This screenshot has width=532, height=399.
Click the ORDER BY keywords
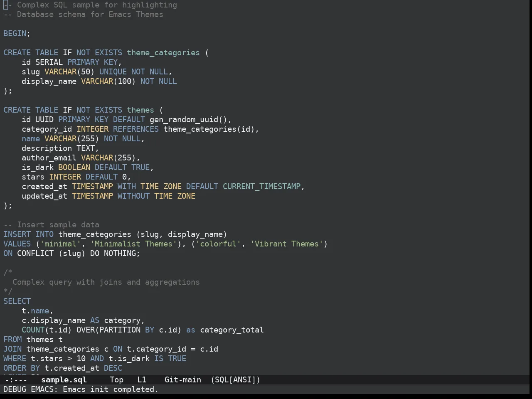point(22,368)
